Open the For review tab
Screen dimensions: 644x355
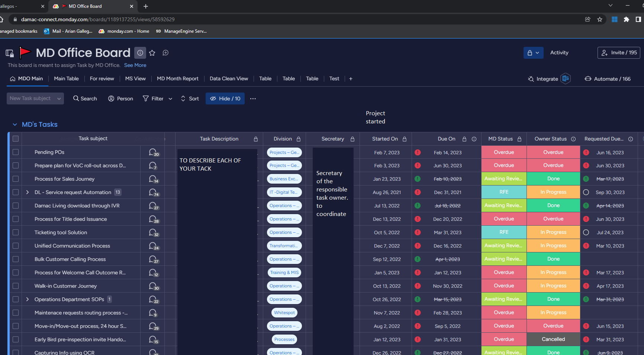pyautogui.click(x=102, y=79)
